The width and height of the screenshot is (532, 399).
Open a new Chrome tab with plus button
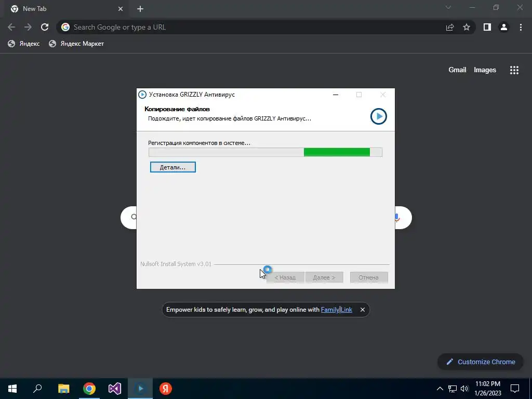pos(140,9)
